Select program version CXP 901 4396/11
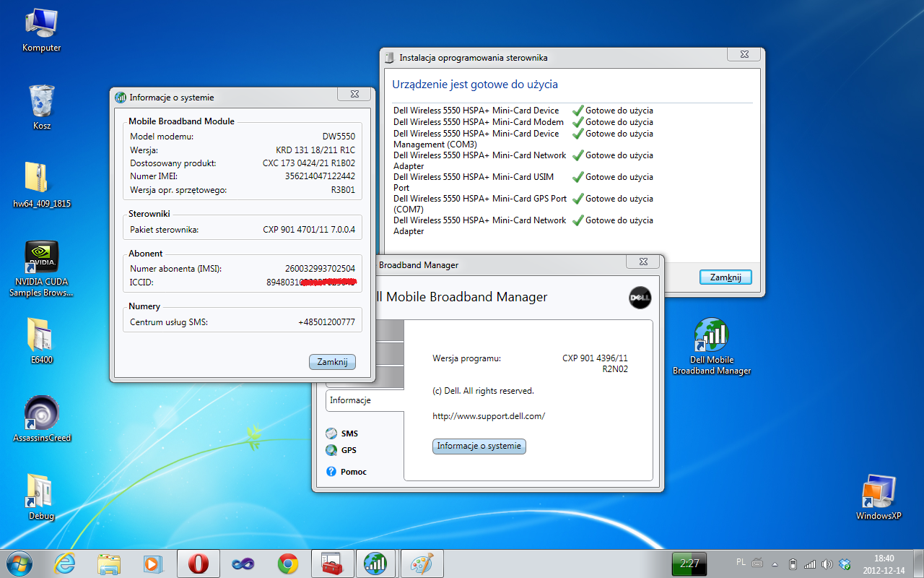Image resolution: width=924 pixels, height=578 pixels. [x=595, y=358]
